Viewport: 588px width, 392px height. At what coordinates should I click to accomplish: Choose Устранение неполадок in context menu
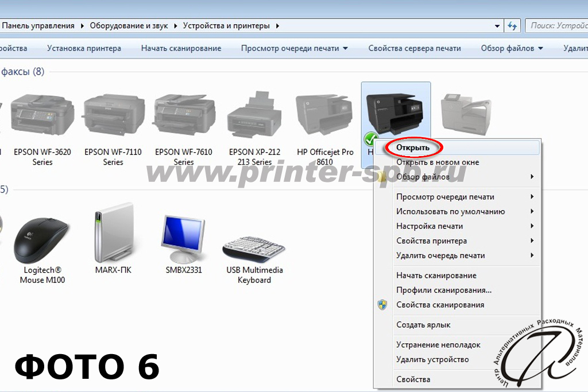pos(457,345)
